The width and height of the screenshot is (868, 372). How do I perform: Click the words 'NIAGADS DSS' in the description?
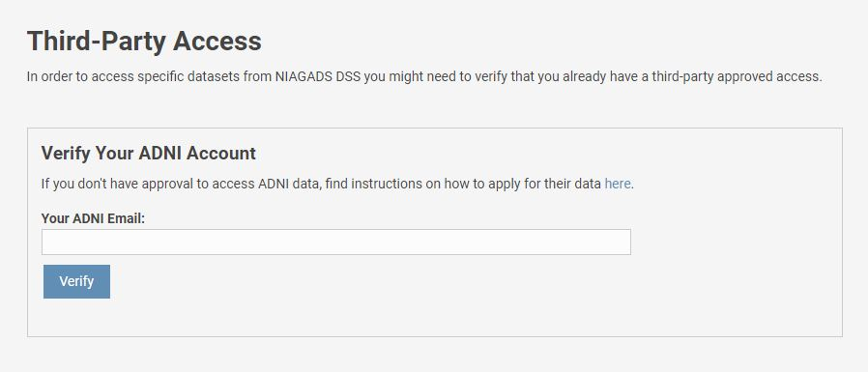pyautogui.click(x=318, y=76)
